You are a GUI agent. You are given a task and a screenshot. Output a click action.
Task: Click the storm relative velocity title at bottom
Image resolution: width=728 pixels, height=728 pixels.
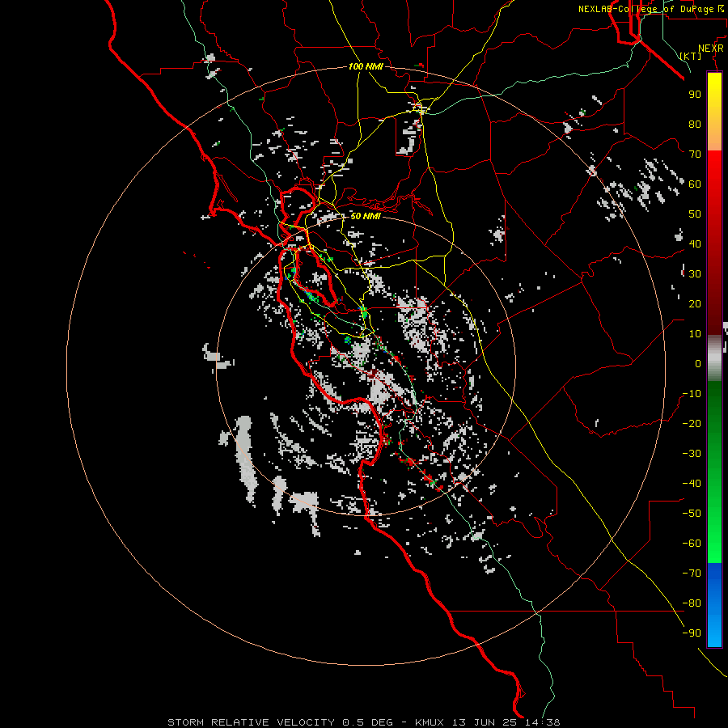coord(363,722)
